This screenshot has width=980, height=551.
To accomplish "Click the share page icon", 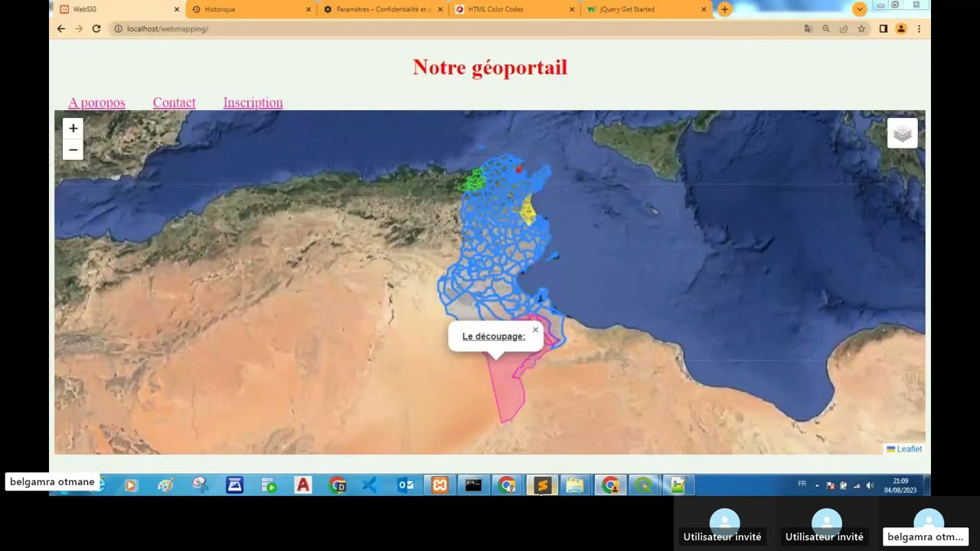I will (844, 28).
